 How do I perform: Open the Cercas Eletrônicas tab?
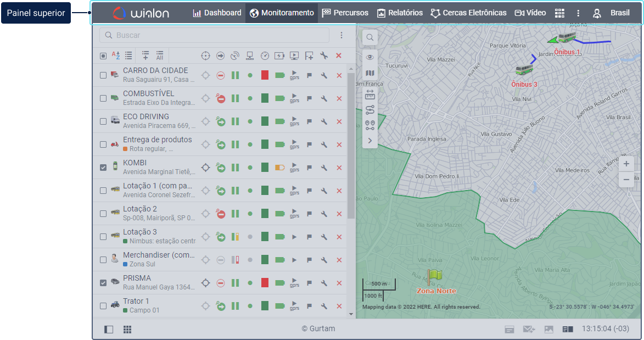tap(468, 13)
